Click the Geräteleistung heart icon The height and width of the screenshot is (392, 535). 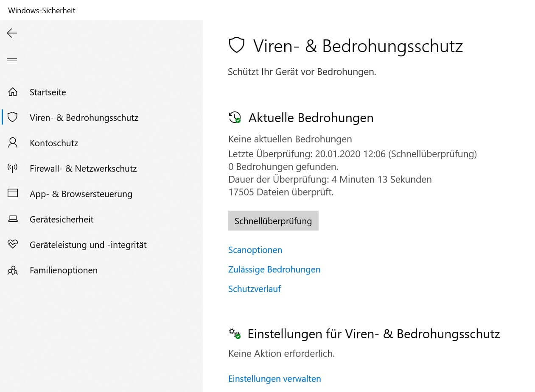(13, 245)
